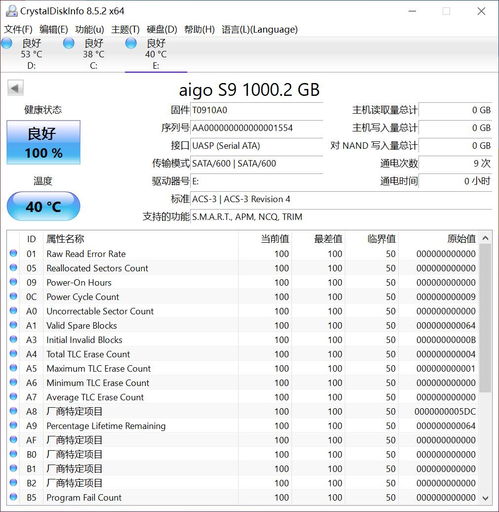This screenshot has height=512, width=499.
Task: Click the scroll-down arrow of attribute list
Action: [x=485, y=498]
